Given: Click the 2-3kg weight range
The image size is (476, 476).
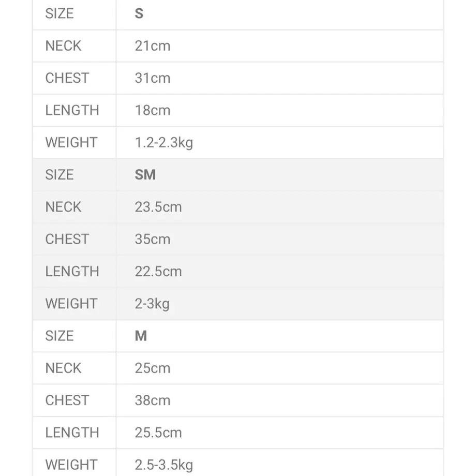Looking at the screenshot, I should point(152,304).
